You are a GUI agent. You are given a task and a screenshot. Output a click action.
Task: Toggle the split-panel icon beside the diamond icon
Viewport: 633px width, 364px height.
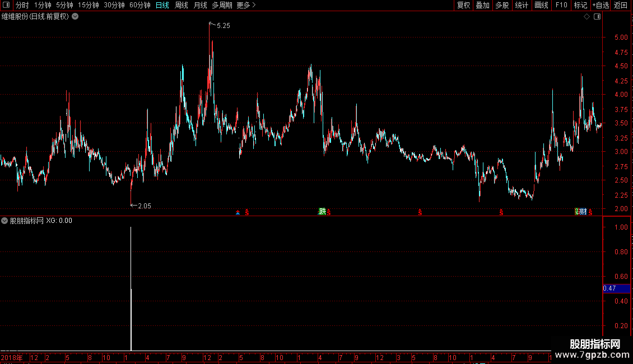597,17
